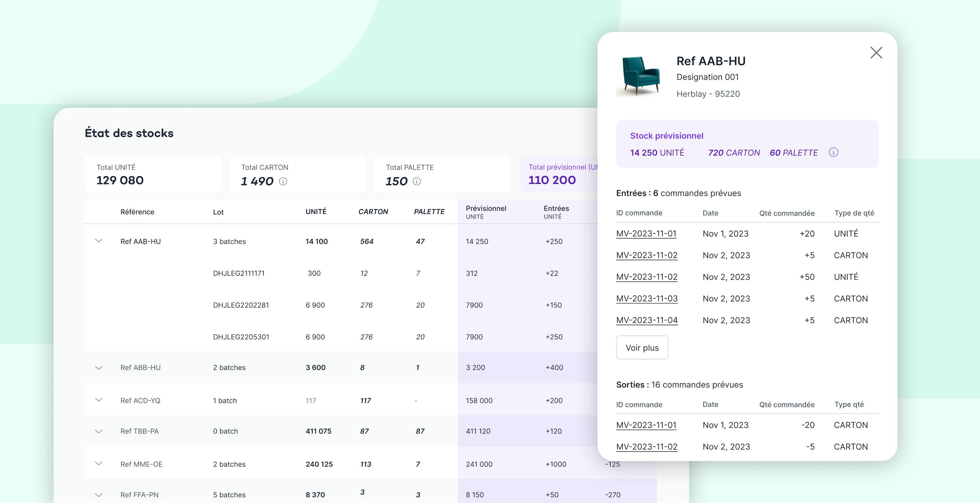Open sorties order MV-2023-11-02 link
Image resolution: width=980 pixels, height=503 pixels.
[647, 447]
